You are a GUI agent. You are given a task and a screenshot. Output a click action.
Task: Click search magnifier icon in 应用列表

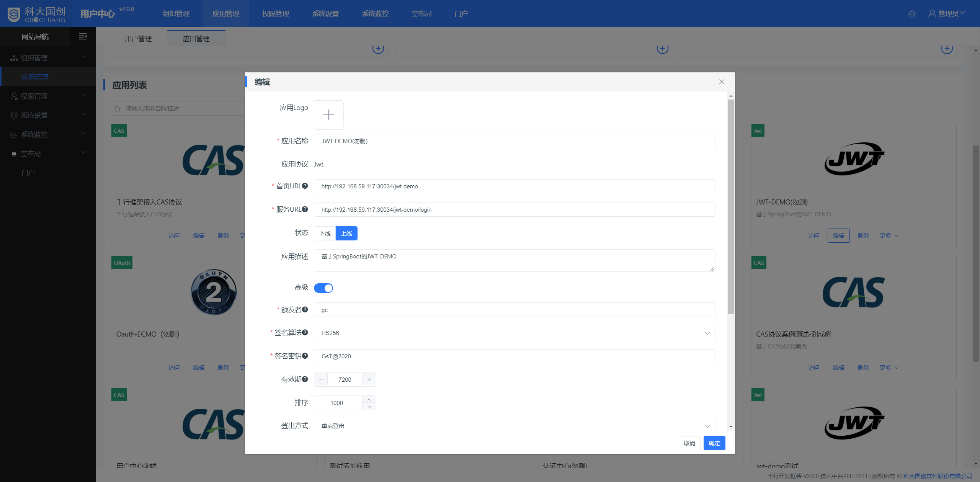[118, 109]
